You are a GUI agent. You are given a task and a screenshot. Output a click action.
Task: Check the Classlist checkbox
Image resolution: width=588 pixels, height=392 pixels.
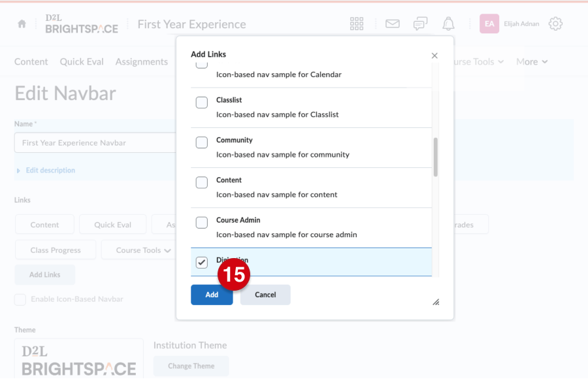(x=202, y=103)
